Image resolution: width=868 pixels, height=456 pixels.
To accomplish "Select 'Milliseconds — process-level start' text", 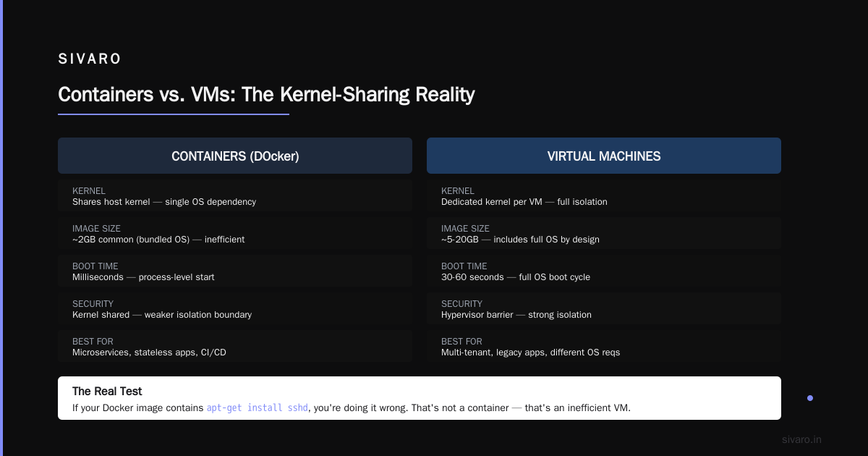I will (143, 277).
